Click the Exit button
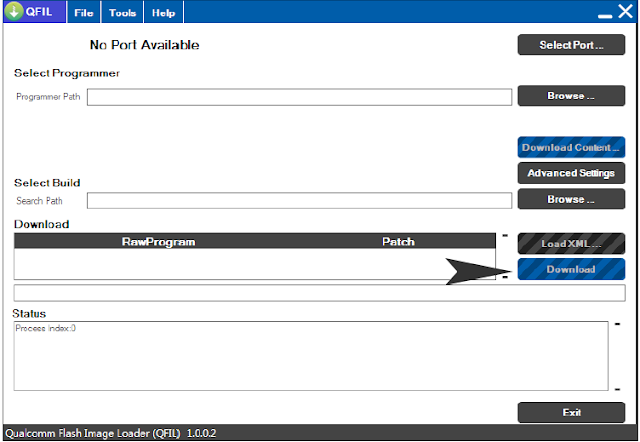Screen dimensions: 640x442 pos(571,413)
